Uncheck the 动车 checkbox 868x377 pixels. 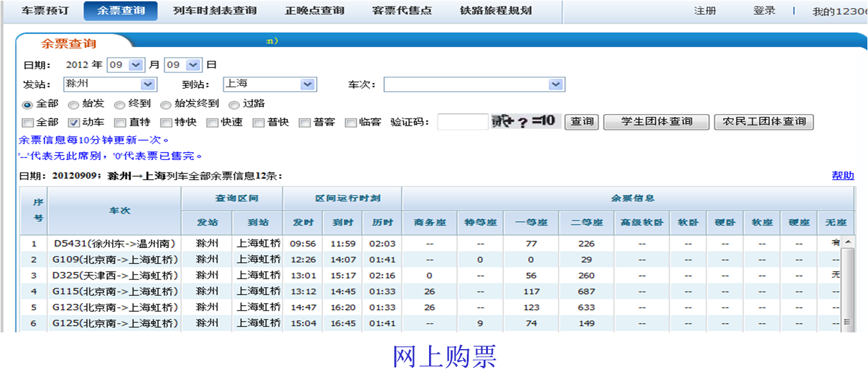74,122
